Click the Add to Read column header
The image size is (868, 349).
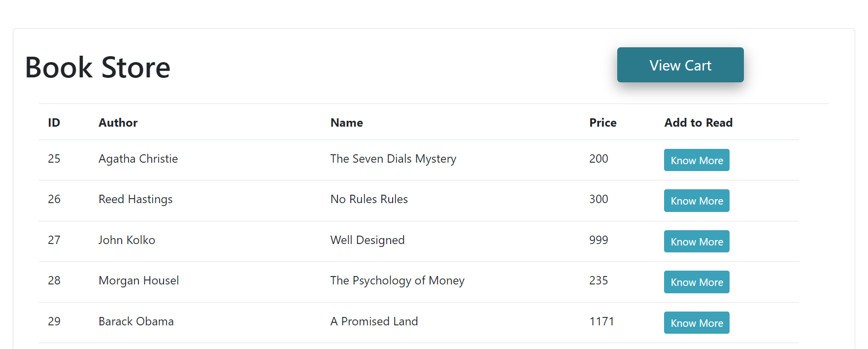click(x=698, y=123)
